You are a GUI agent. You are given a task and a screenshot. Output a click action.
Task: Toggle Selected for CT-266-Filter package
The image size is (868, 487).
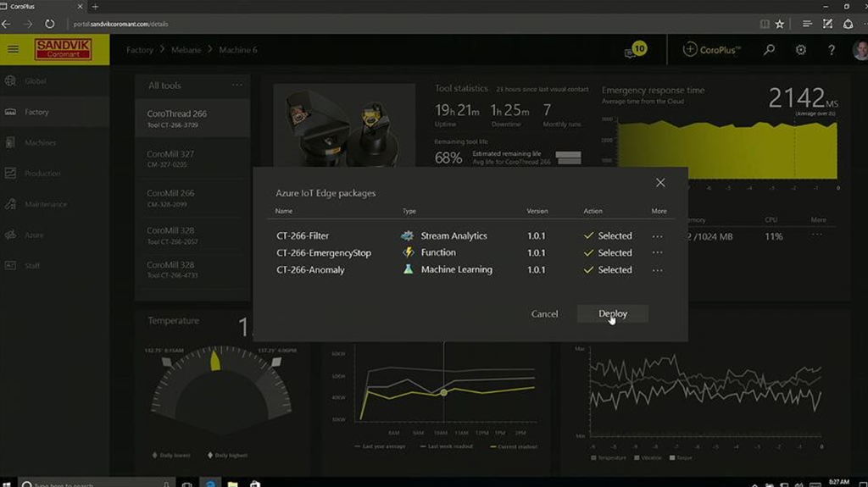click(x=607, y=235)
